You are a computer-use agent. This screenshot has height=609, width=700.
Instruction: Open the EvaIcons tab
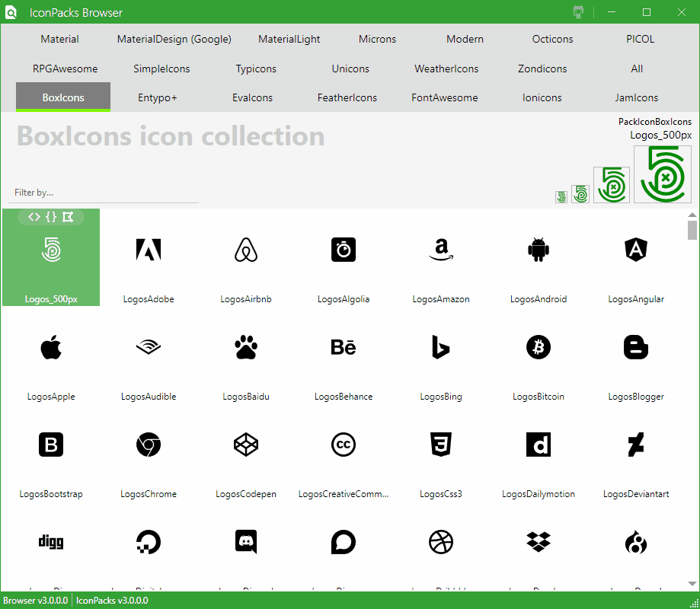252,97
